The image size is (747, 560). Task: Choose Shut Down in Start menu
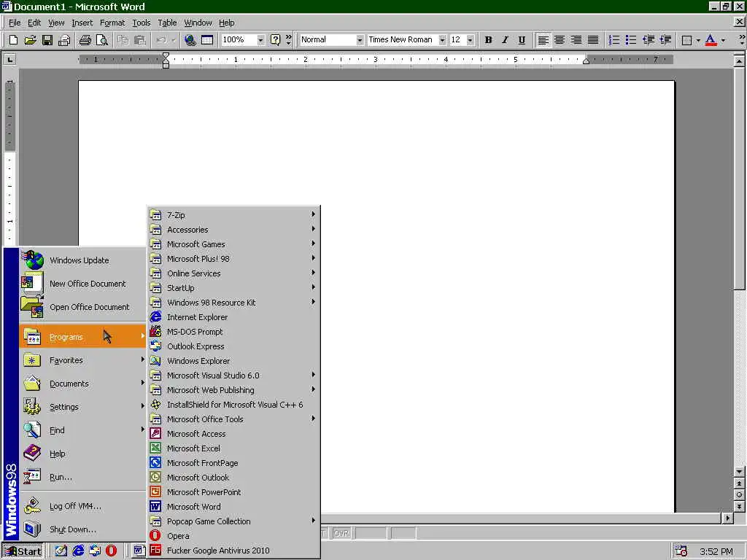(82, 529)
